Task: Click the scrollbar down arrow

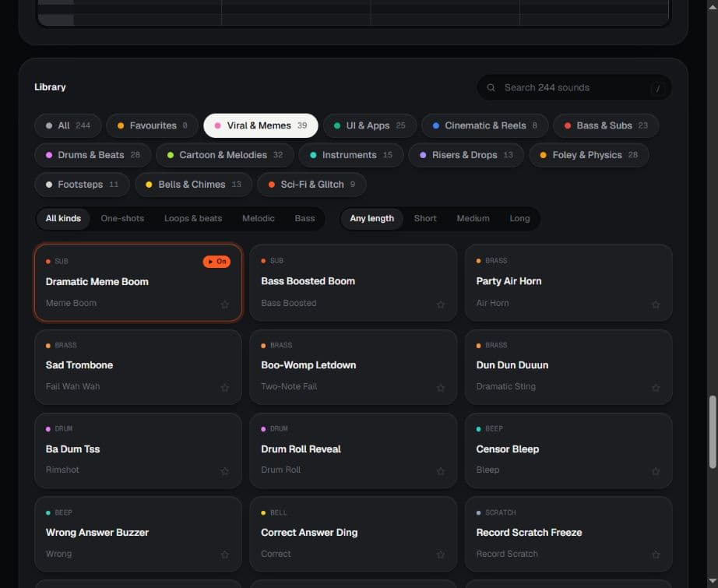Action: (713, 583)
